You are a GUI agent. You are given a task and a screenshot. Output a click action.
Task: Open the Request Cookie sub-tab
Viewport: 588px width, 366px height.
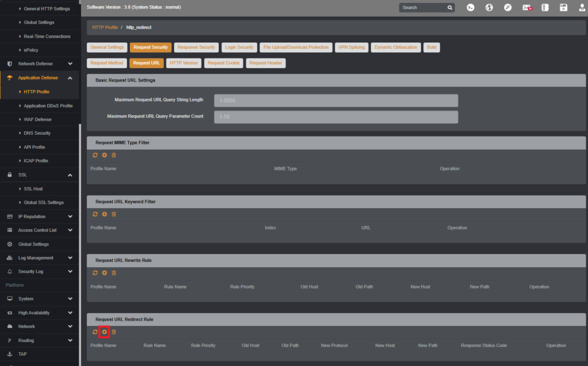223,63
